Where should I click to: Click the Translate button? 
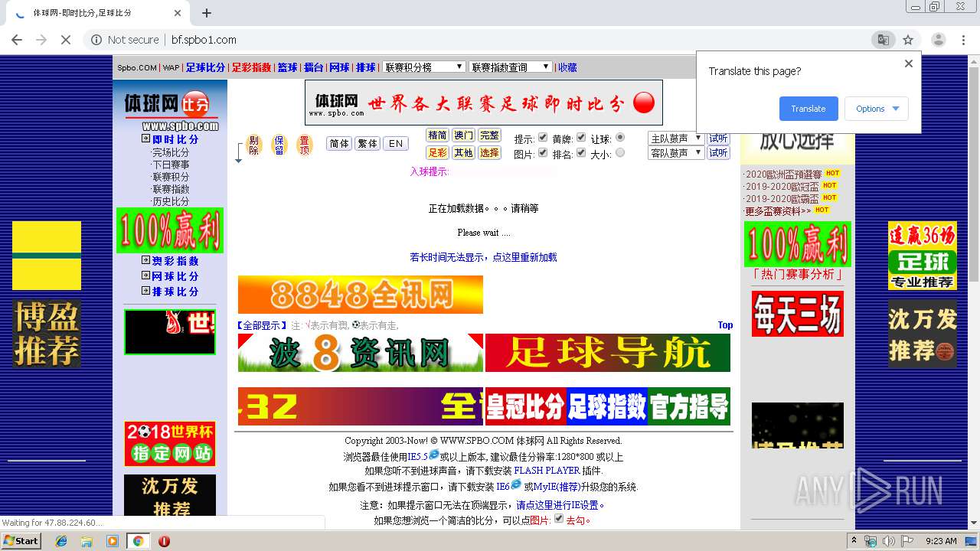pos(808,109)
